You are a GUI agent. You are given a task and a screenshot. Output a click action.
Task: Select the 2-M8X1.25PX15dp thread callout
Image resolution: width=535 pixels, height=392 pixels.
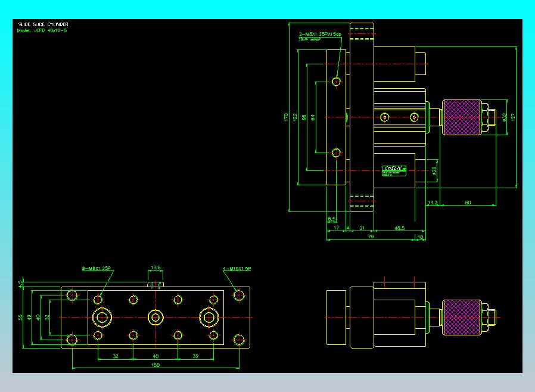(x=320, y=34)
